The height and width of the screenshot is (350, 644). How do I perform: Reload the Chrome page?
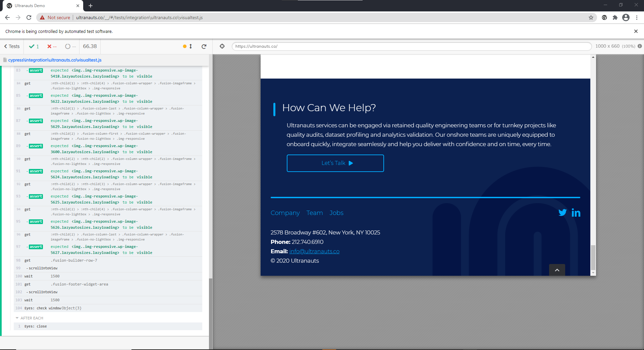(x=29, y=17)
